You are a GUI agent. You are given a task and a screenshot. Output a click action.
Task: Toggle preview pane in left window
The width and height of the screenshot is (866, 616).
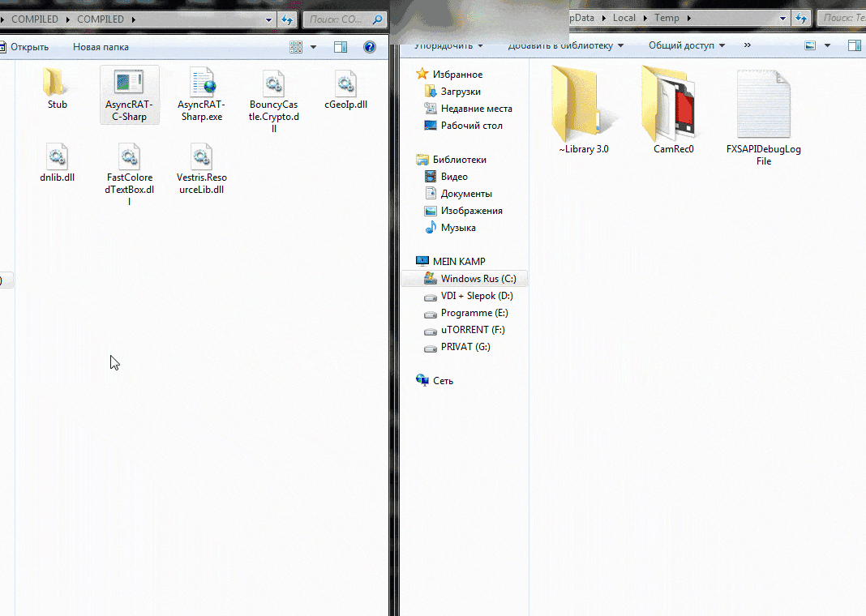(x=341, y=47)
